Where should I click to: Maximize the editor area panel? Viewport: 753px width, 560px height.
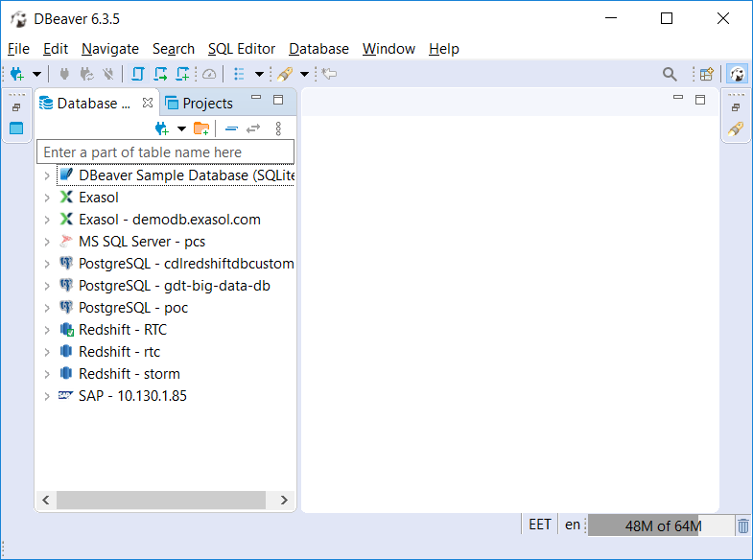(x=700, y=100)
